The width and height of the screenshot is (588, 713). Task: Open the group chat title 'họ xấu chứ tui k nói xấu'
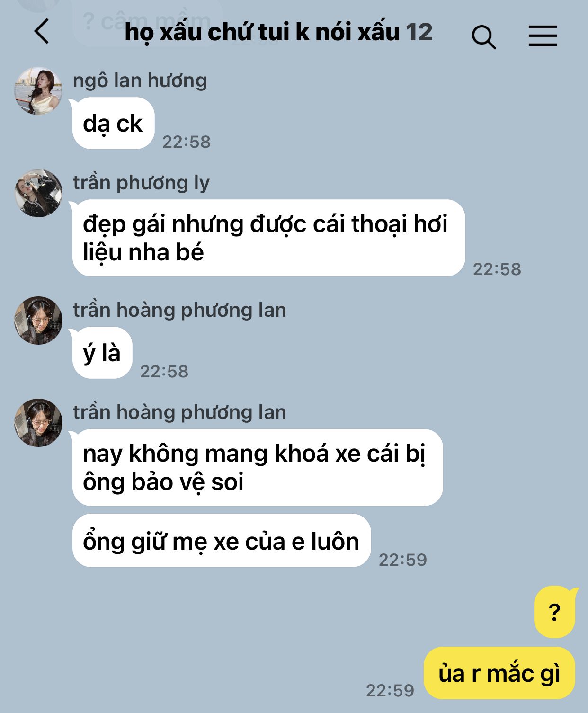point(262,32)
